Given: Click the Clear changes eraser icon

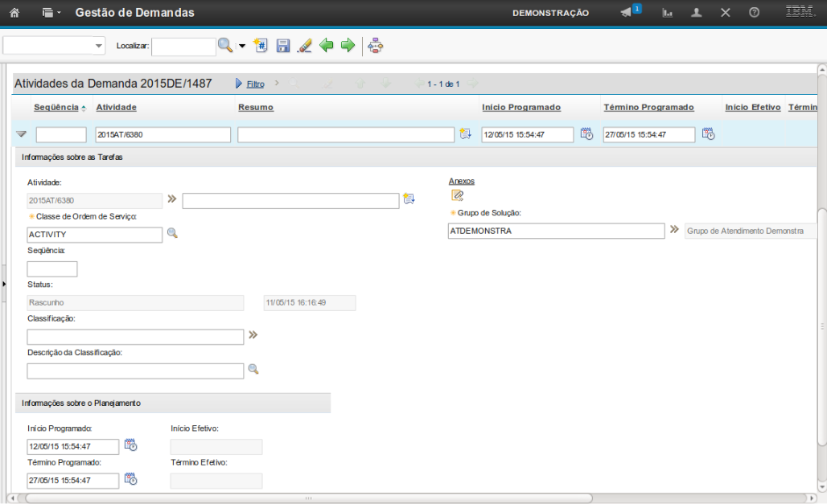Looking at the screenshot, I should click(x=304, y=46).
